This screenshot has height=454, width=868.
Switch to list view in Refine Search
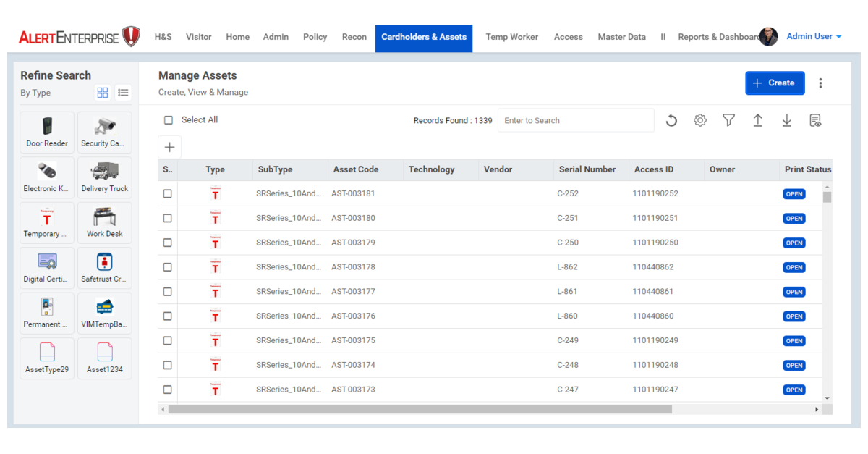pyautogui.click(x=123, y=93)
